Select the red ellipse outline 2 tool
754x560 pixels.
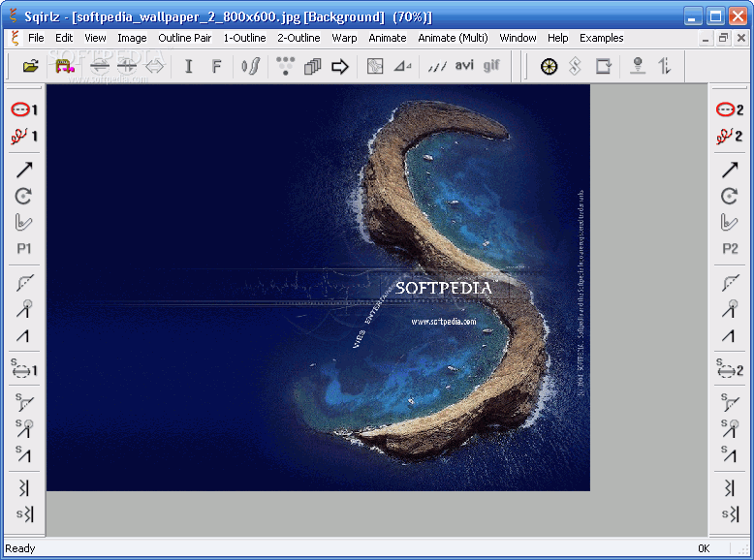[x=730, y=109]
